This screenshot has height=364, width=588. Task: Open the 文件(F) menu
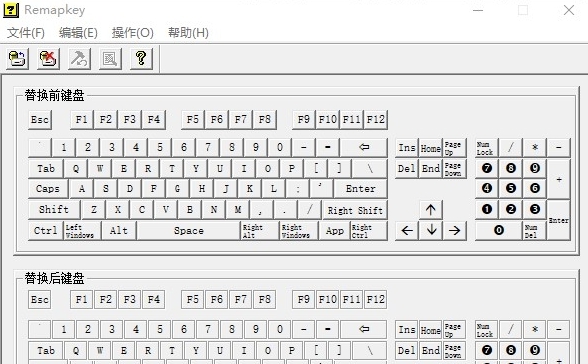tap(26, 33)
